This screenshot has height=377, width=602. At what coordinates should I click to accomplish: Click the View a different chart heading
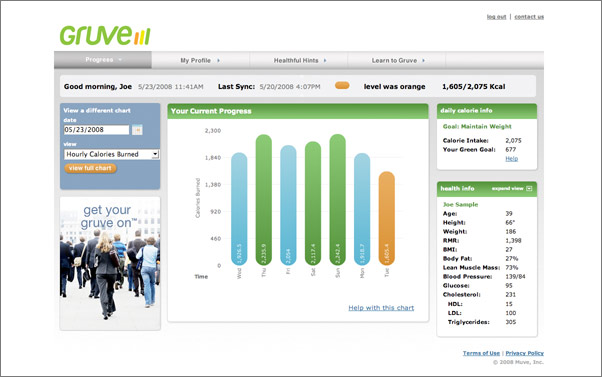(x=97, y=110)
